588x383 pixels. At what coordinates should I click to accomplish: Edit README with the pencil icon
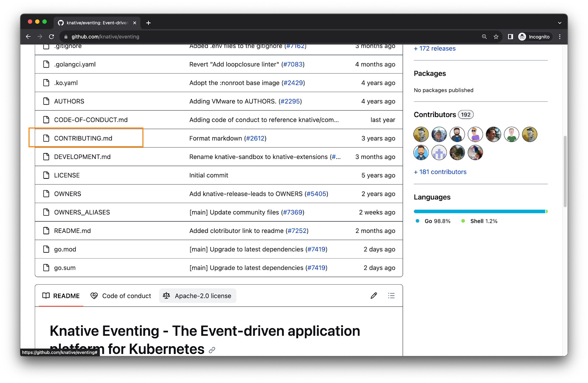tap(374, 296)
